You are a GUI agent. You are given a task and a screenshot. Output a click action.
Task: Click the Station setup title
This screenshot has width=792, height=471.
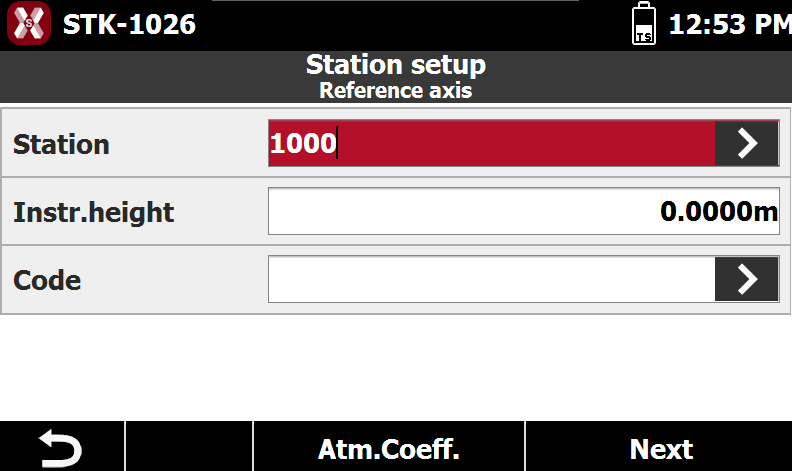tap(396, 65)
